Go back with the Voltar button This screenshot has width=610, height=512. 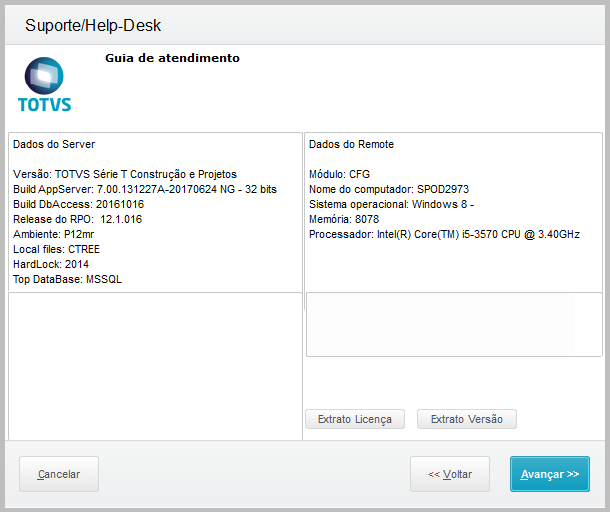[x=449, y=474]
